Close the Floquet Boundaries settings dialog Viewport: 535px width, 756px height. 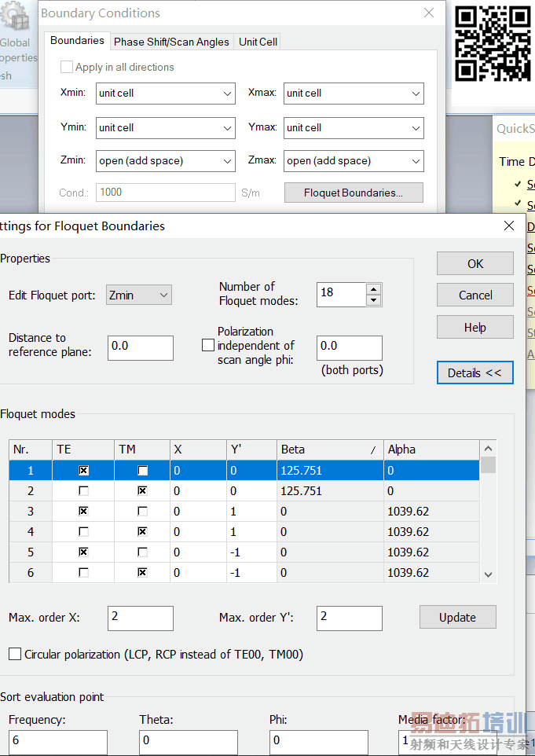[509, 226]
